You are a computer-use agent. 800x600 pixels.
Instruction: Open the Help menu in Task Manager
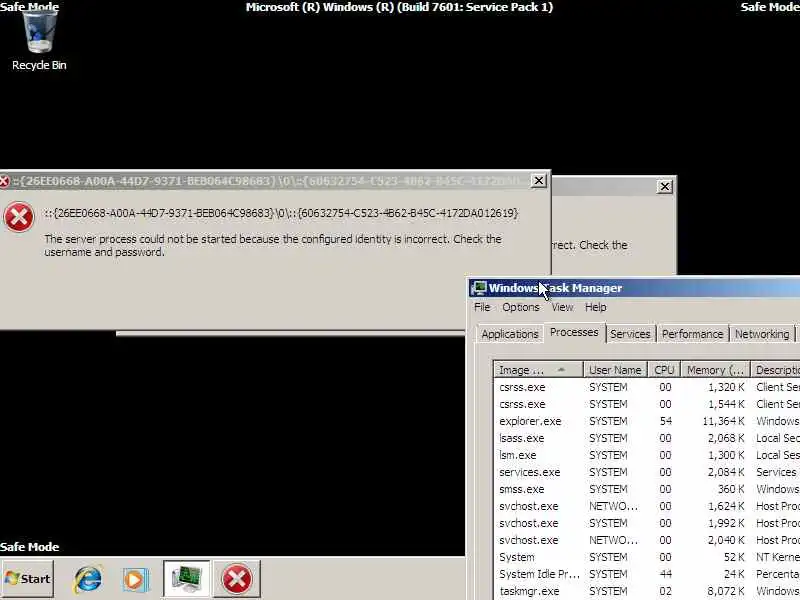595,307
